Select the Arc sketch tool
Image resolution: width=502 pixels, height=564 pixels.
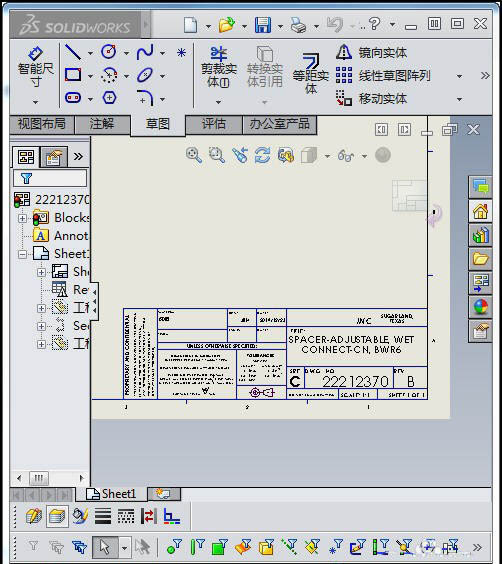pyautogui.click(x=109, y=76)
